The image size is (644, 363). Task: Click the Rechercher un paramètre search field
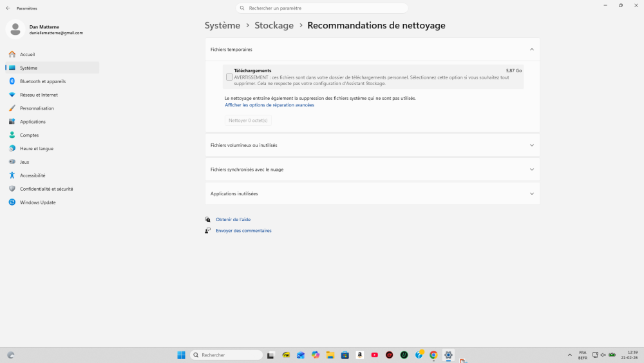322,8
